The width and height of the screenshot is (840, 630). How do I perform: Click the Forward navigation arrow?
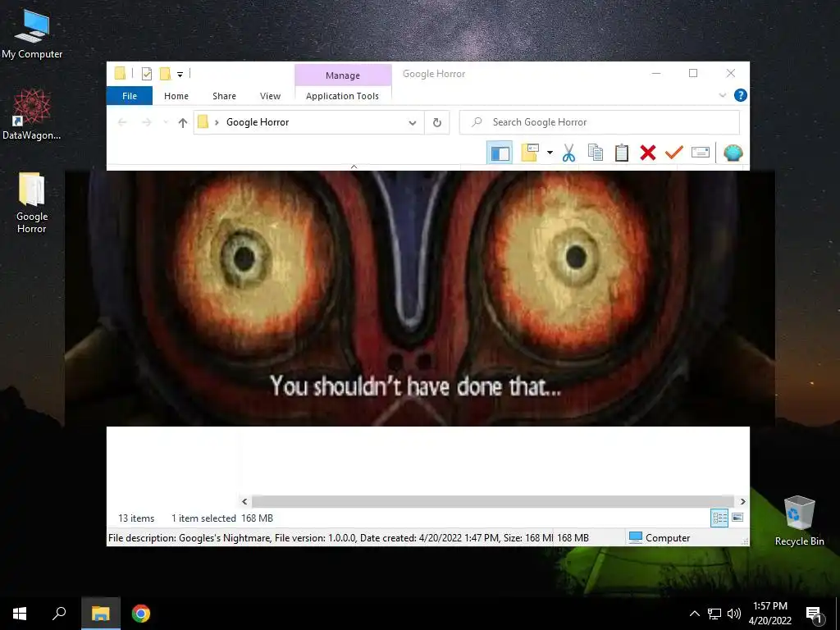147,123
